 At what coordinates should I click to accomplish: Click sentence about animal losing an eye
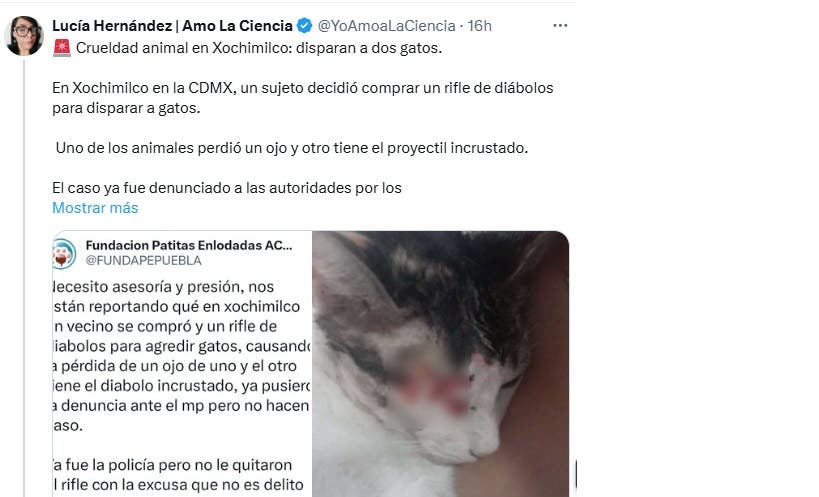click(291, 148)
